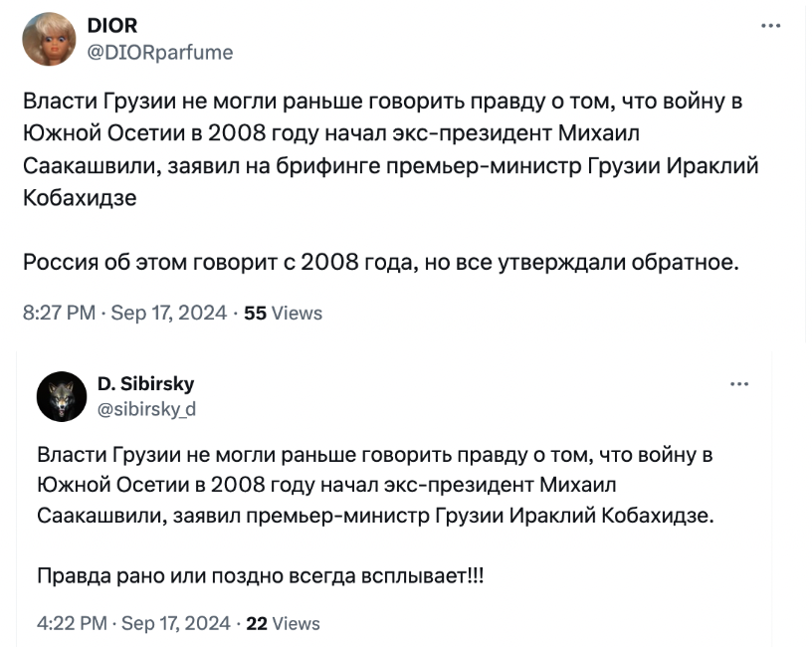Open the more options menu on DIOR's tweet

[x=770, y=26]
